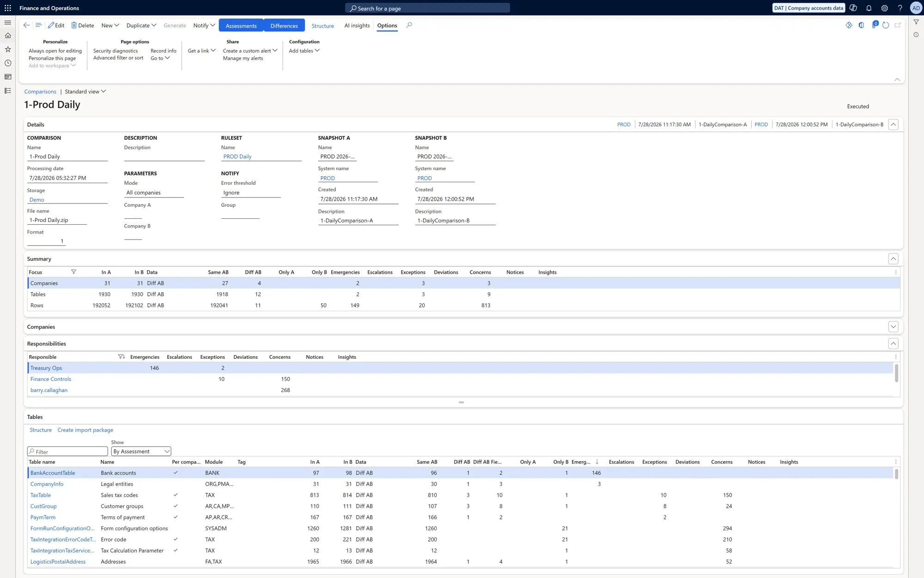924x578 pixels.
Task: Open the app launcher waffle icon
Action: click(x=8, y=8)
